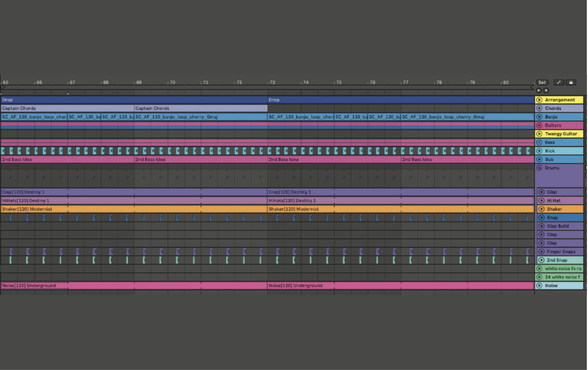
Task: Click the Snap track play icon
Action: 539,217
